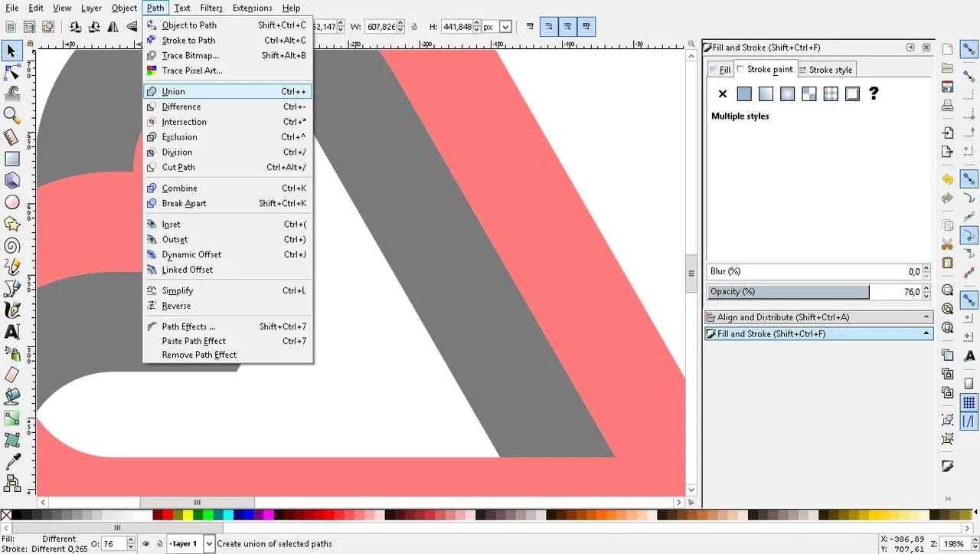Select the Eraser tool
Screen dimensions: 980x554
coord(11,375)
